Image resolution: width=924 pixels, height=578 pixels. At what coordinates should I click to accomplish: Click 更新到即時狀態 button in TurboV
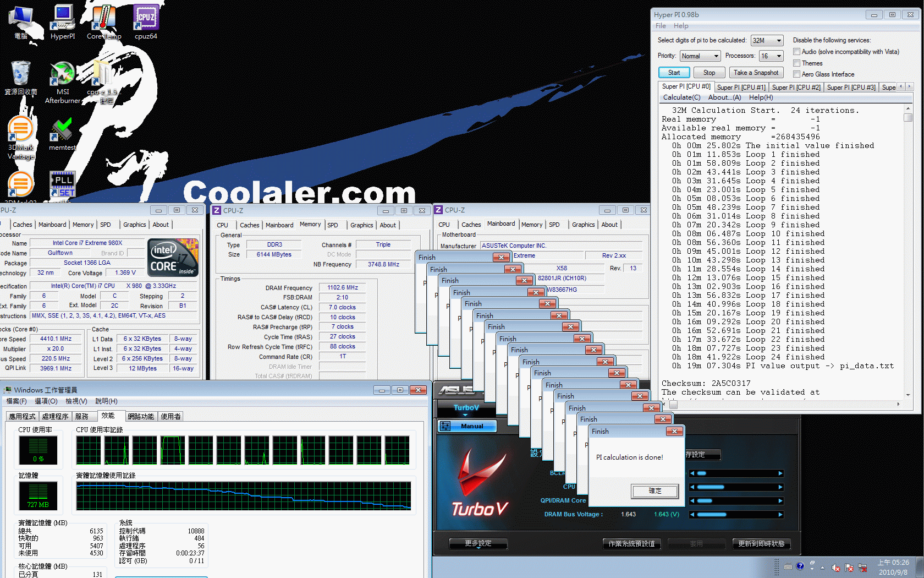click(x=761, y=544)
